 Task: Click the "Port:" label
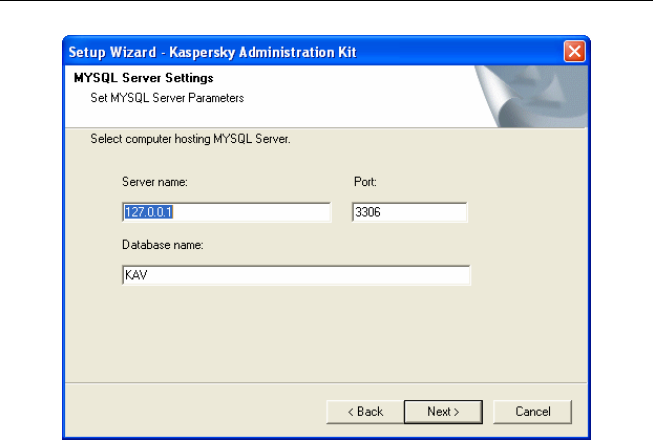click(365, 182)
